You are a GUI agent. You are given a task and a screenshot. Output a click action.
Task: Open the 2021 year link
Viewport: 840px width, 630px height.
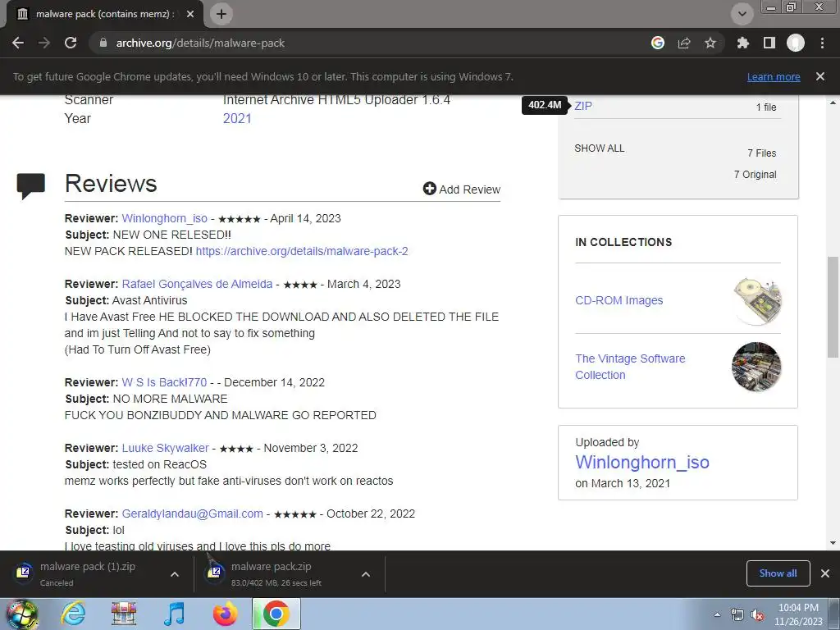pyautogui.click(x=237, y=118)
